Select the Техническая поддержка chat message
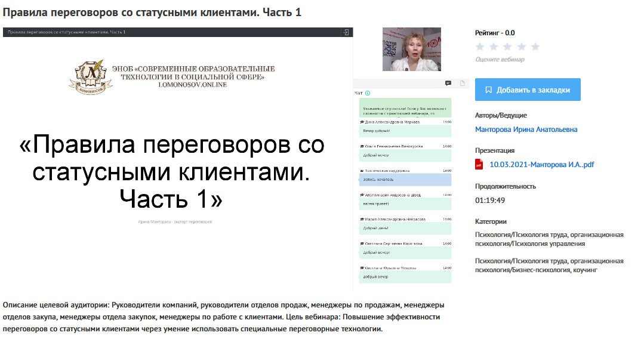The width and height of the screenshot is (644, 348). coord(405,179)
